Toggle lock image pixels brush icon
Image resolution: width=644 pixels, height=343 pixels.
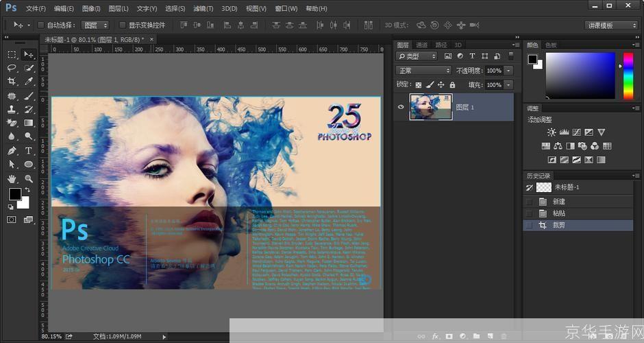pyautogui.click(x=430, y=85)
